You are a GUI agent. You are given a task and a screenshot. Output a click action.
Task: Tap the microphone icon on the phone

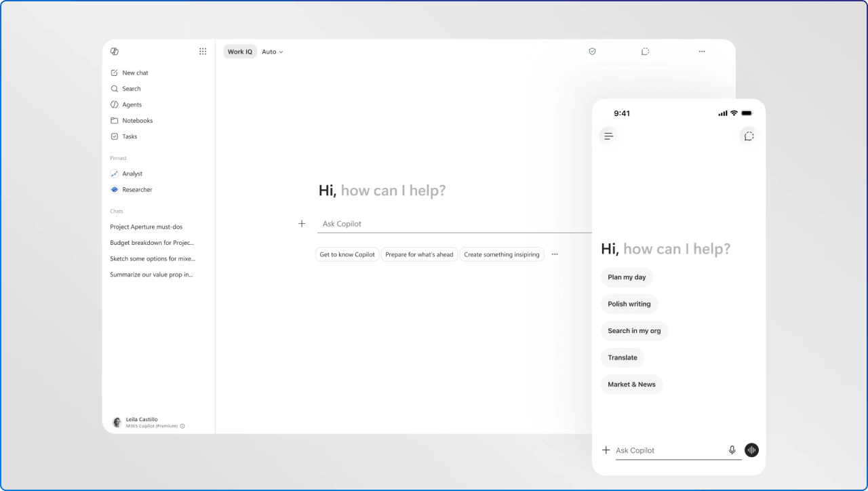coord(732,450)
